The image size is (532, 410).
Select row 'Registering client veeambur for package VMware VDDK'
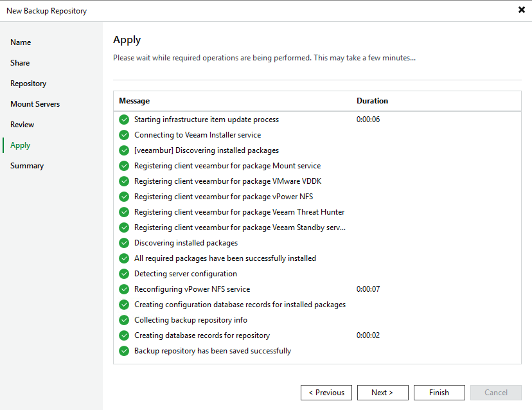[317, 181]
